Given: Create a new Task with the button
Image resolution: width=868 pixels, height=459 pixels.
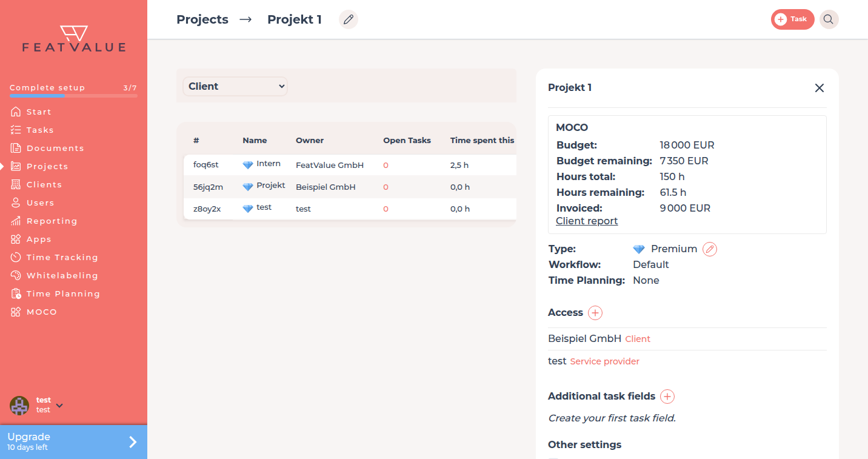Looking at the screenshot, I should [792, 19].
